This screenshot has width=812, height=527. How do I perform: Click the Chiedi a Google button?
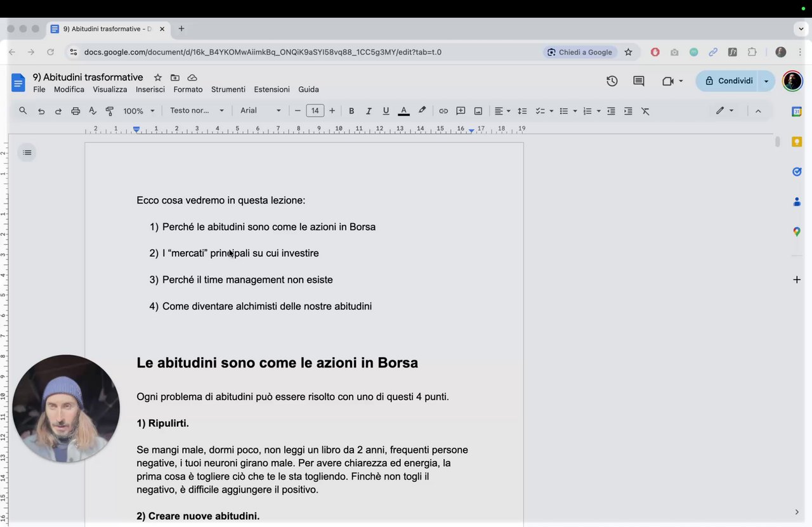(x=579, y=52)
